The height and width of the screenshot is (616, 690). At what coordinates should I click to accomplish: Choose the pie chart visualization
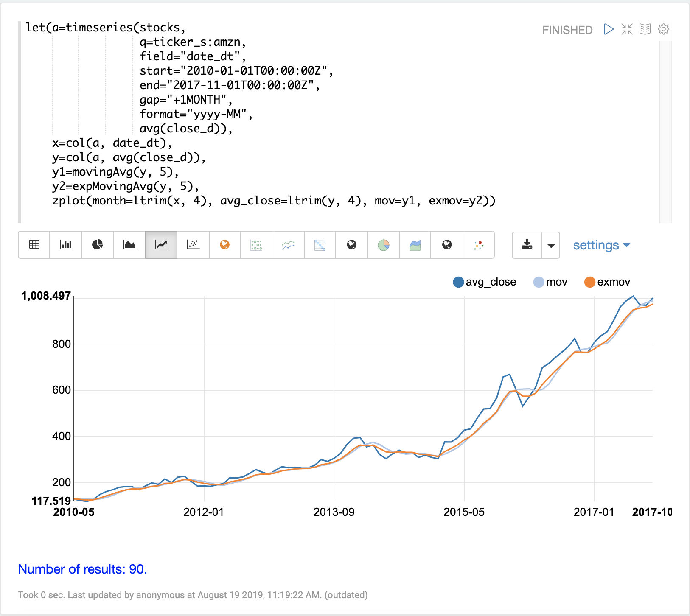click(x=98, y=245)
